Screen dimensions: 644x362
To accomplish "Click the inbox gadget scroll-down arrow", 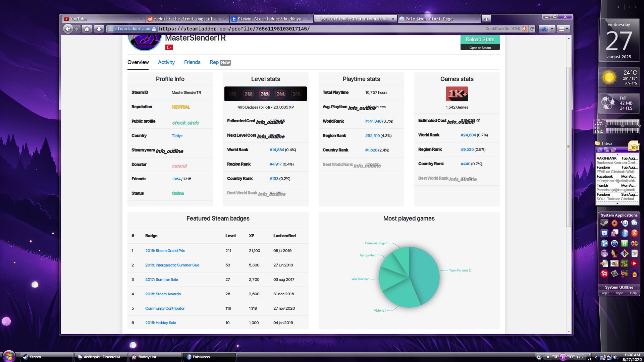I will 617,203.
